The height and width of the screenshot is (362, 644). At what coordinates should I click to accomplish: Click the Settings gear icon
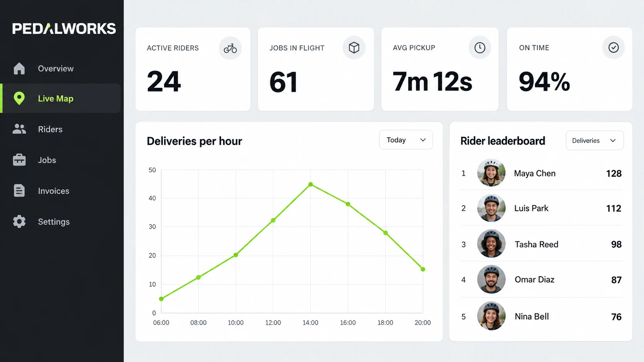(19, 222)
